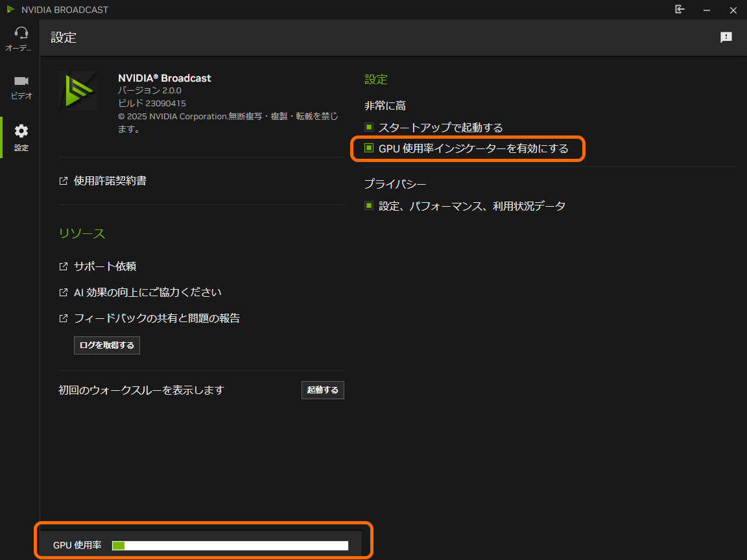This screenshot has height=560, width=747.
Task: Open the notification alert icon at top right
Action: tap(726, 37)
